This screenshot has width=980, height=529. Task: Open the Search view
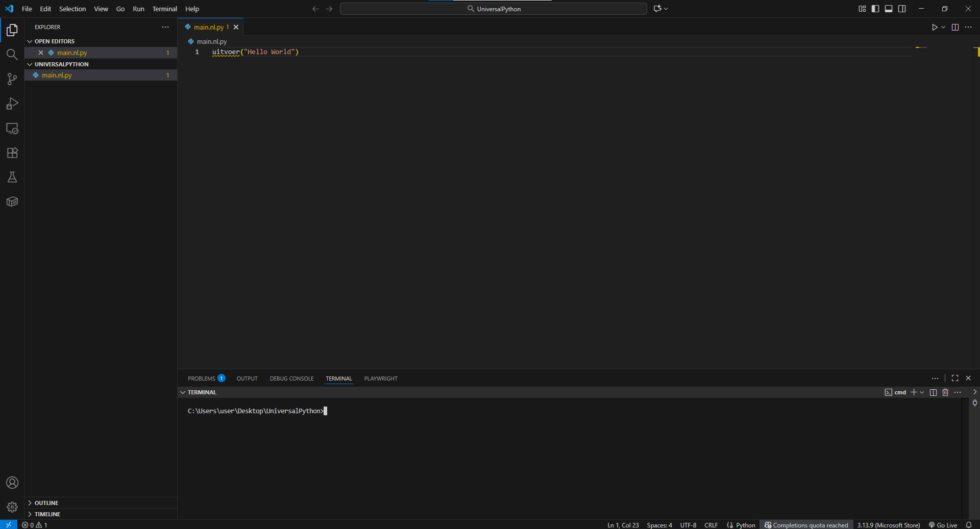click(x=12, y=54)
